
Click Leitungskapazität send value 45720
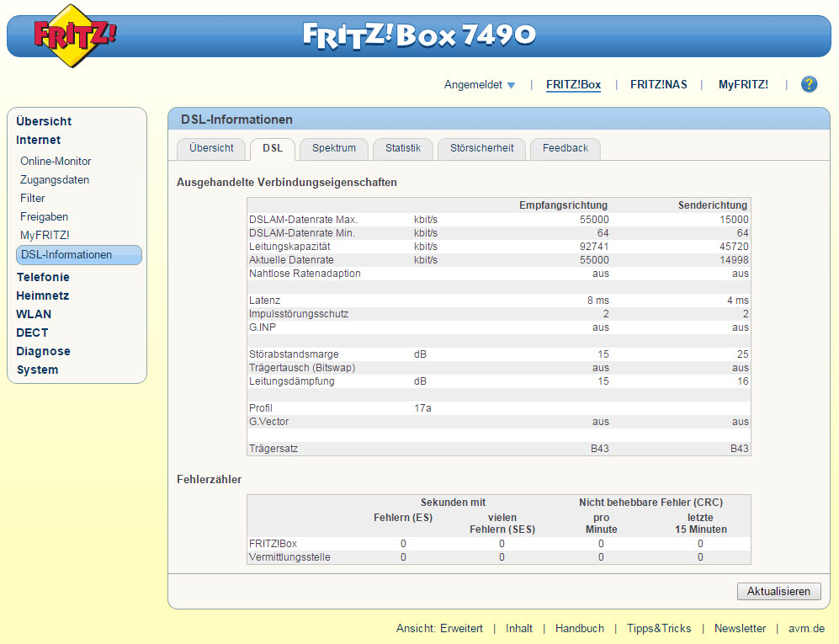pyautogui.click(x=734, y=247)
